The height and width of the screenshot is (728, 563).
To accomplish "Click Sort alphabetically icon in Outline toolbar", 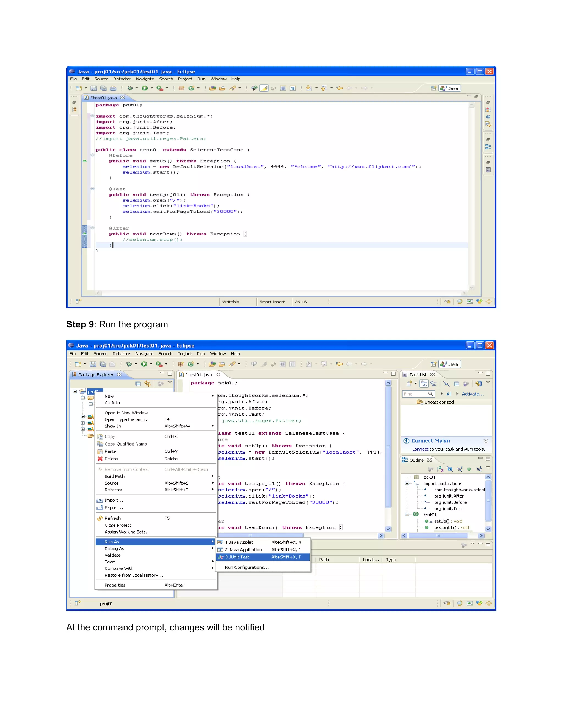I will [440, 469].
